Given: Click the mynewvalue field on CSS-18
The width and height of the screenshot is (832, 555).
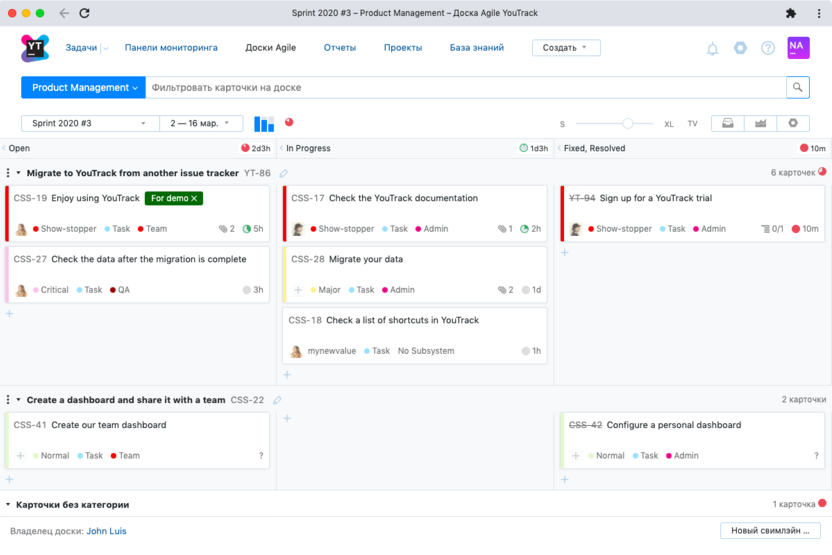Looking at the screenshot, I should click(x=332, y=351).
